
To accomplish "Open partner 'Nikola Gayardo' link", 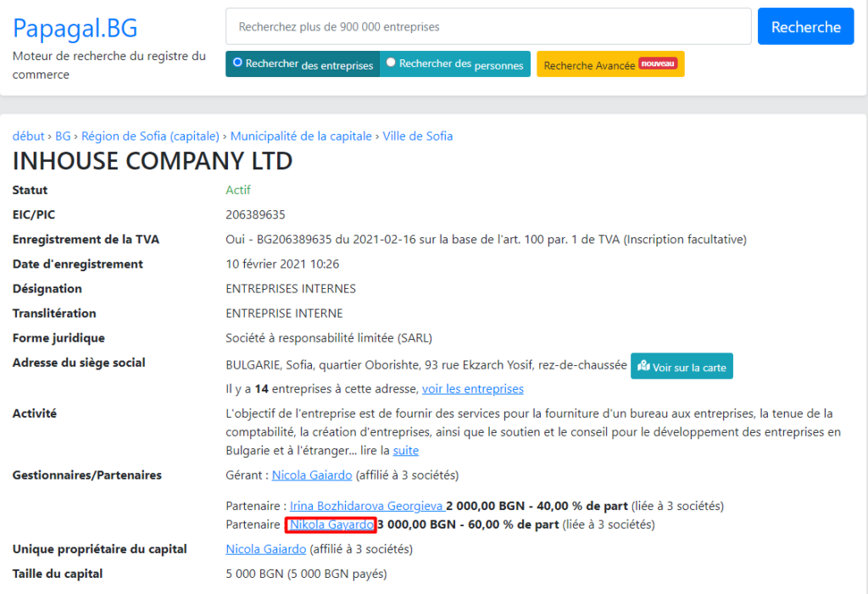I will tap(331, 525).
